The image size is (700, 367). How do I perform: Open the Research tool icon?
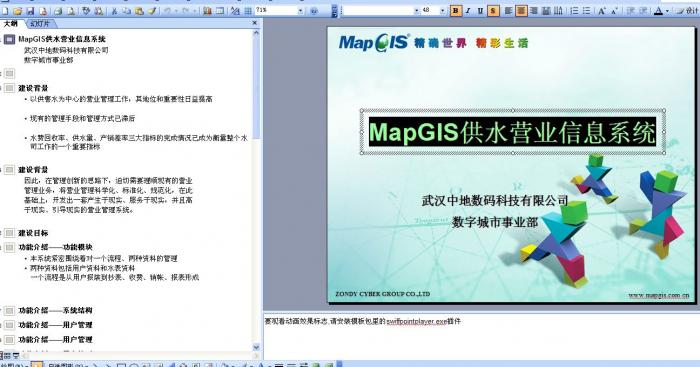coord(99,11)
